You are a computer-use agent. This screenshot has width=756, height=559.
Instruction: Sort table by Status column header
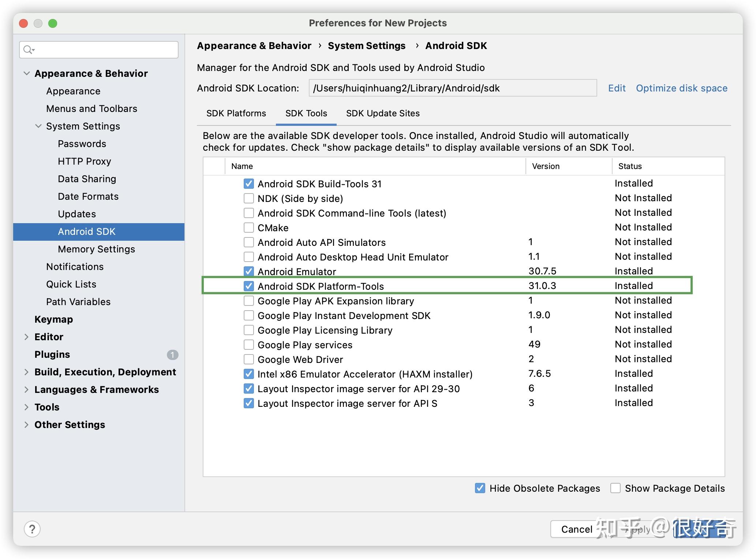tap(668, 166)
